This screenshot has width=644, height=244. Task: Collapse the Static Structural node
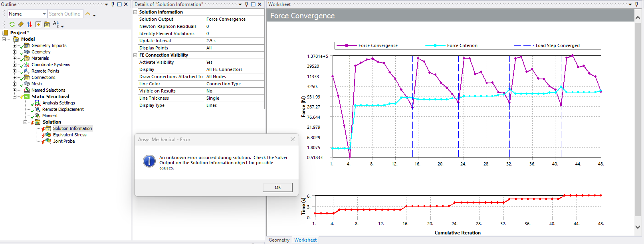tap(15, 96)
